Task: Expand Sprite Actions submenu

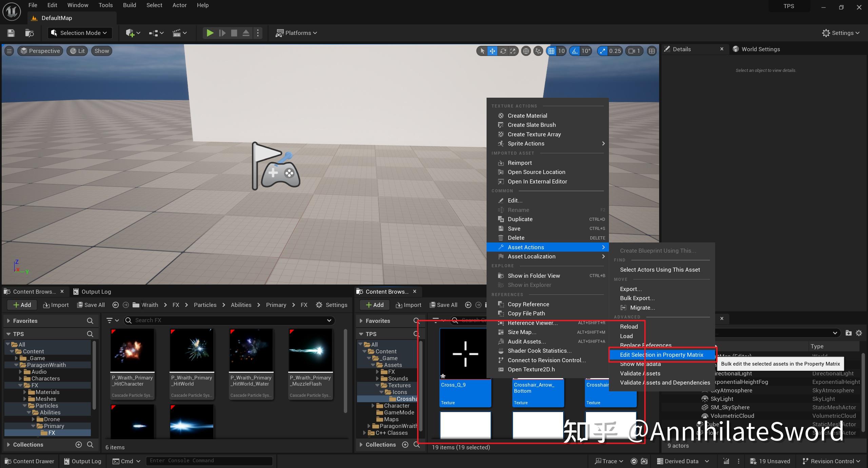Action: [548, 143]
